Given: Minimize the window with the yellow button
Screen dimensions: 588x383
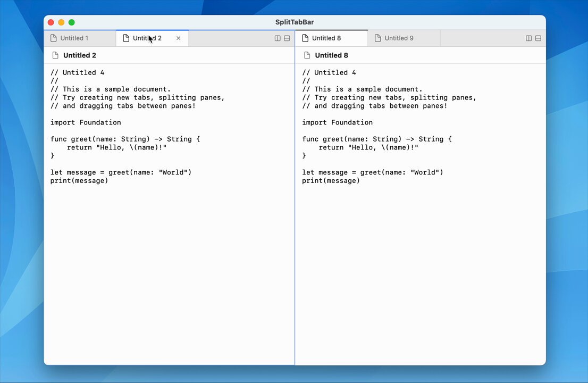Looking at the screenshot, I should pyautogui.click(x=61, y=22).
